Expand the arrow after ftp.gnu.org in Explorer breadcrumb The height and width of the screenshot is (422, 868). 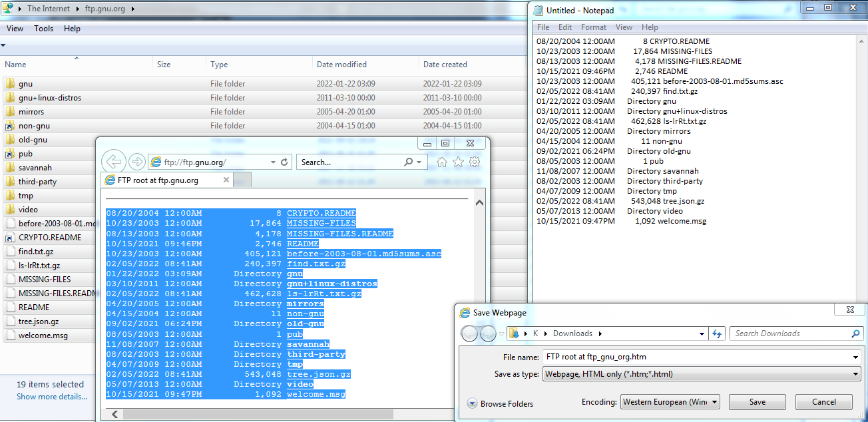point(132,9)
